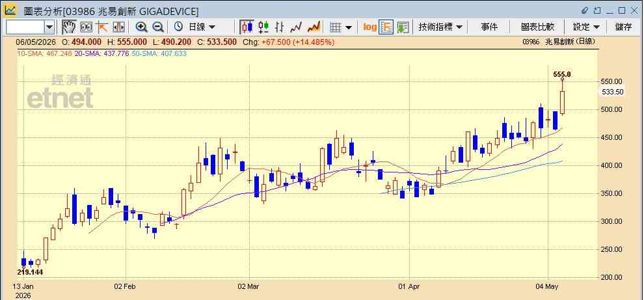Click the 圖表比較 button
Image resolution: width=644 pixels, height=300 pixels.
[537, 27]
